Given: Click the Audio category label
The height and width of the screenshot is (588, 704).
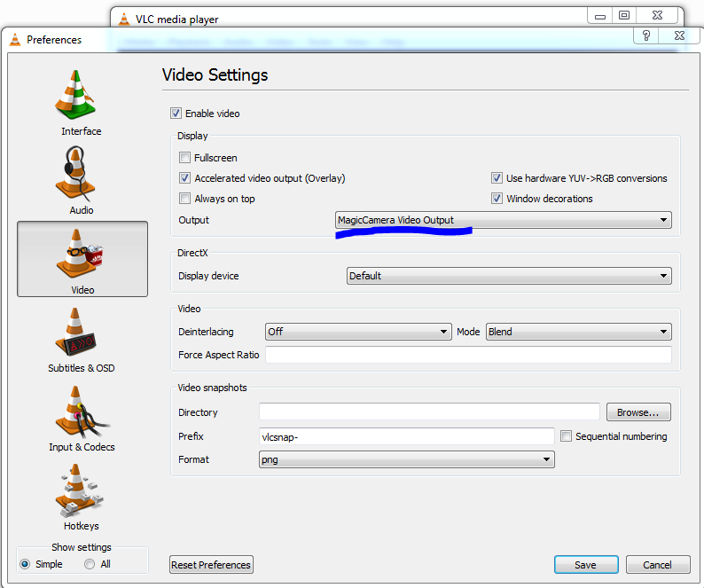Looking at the screenshot, I should [x=82, y=210].
